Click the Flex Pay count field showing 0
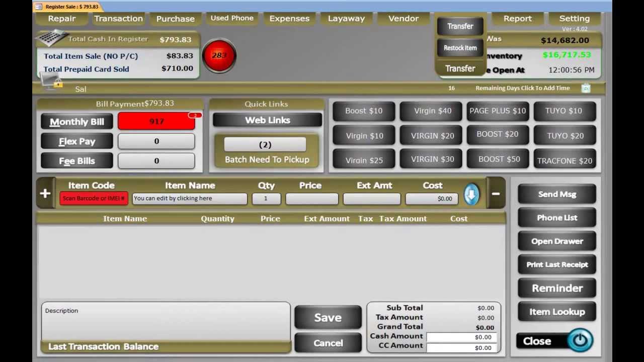Screen dimensions: 644x362 pos(156,141)
